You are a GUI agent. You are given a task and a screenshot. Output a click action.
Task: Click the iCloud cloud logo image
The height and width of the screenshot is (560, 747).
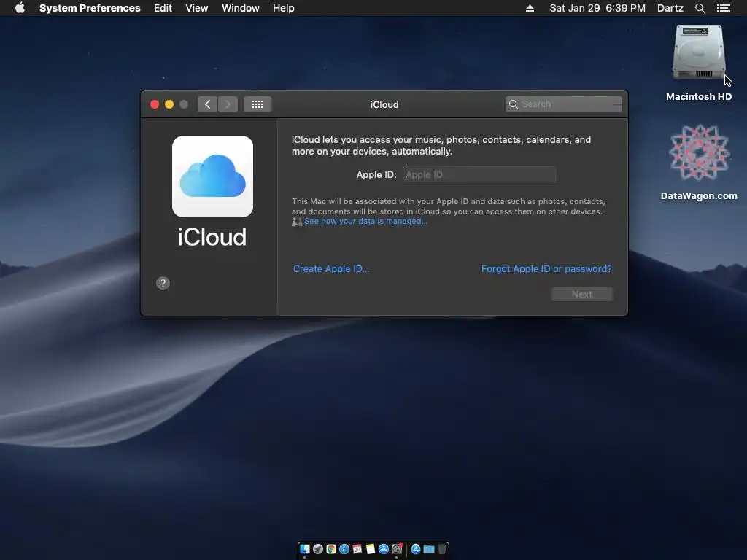point(212,176)
